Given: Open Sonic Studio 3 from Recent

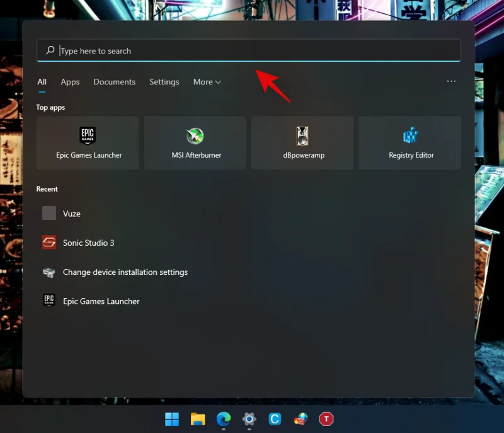Looking at the screenshot, I should pos(88,243).
